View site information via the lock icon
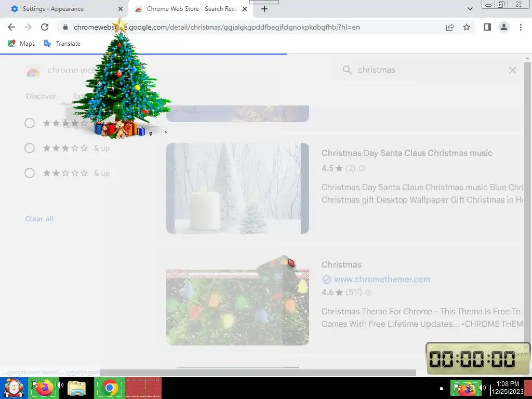532x399 pixels. pyautogui.click(x=65, y=27)
